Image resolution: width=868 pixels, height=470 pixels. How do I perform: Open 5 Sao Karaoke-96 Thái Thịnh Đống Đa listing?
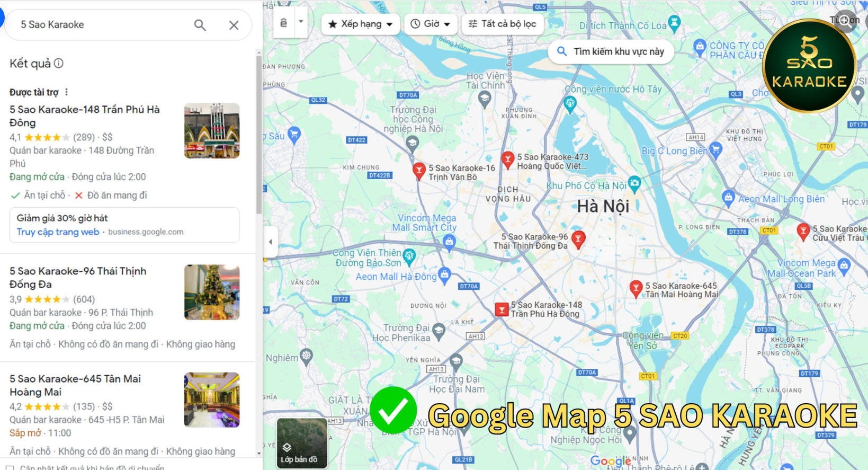(78, 278)
